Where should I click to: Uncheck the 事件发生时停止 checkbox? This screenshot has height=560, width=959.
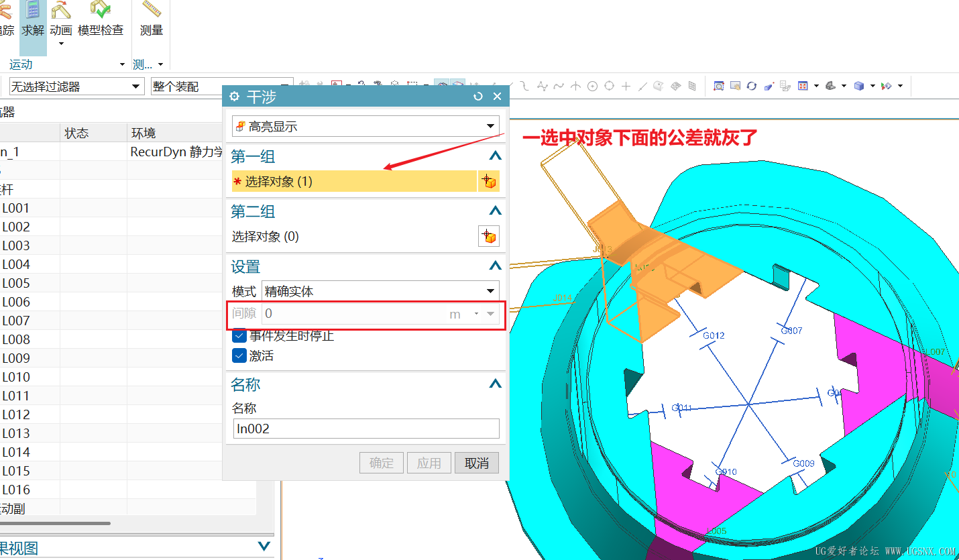pyautogui.click(x=239, y=336)
